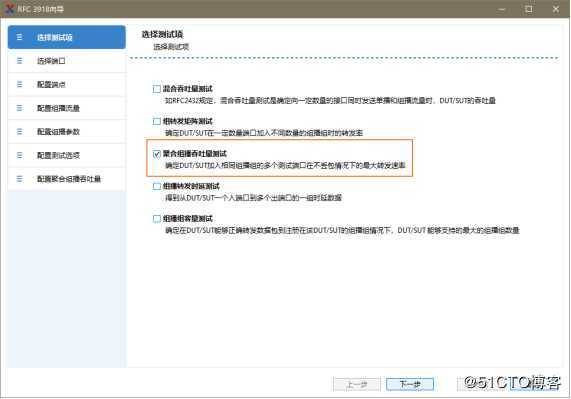
Task: Click the list icon beside 配置测试选项
Action: [x=19, y=155]
